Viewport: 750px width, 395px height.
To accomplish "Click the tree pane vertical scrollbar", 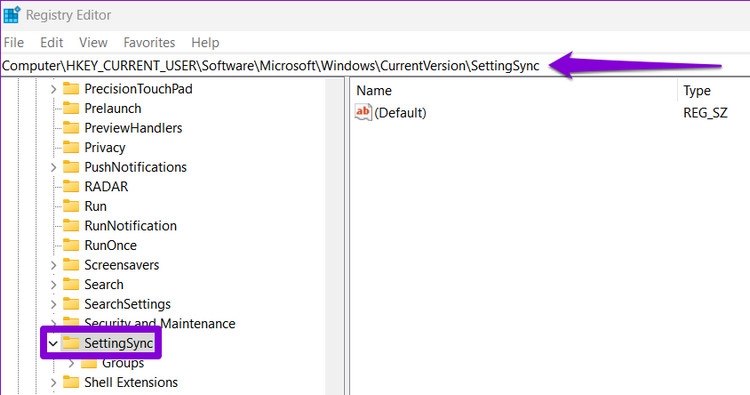I will (x=334, y=237).
